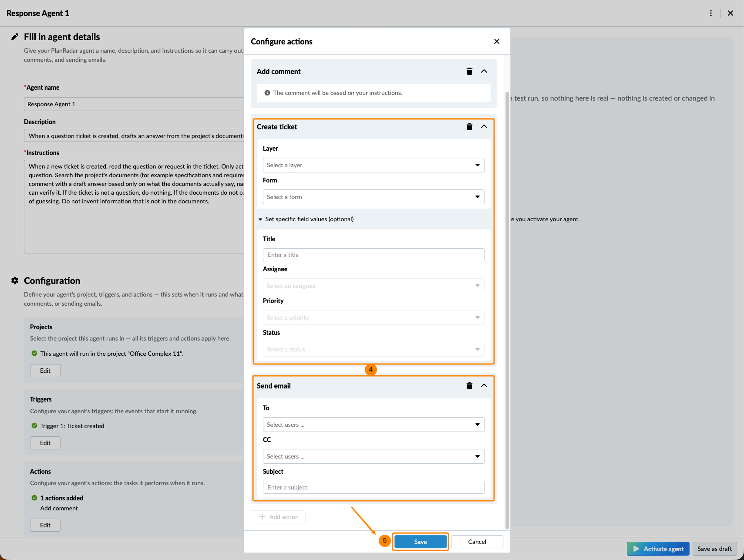
Task: Click the green check next to Office Complex project
Action: [x=34, y=353]
